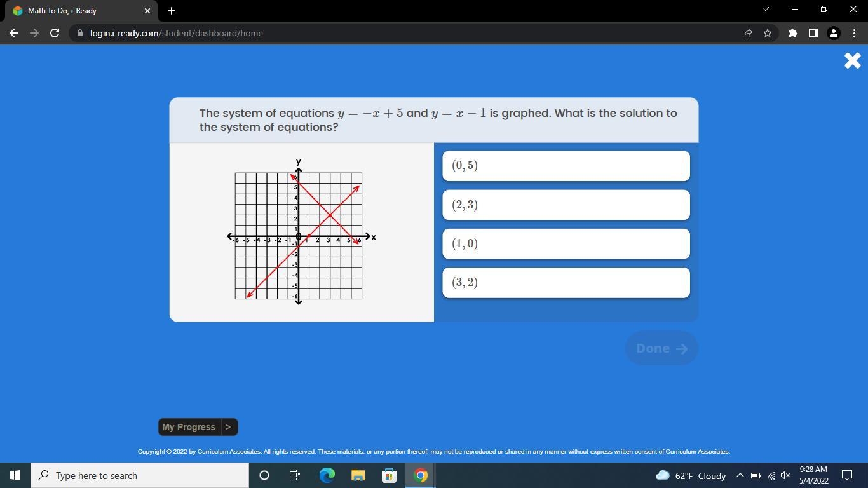868x488 pixels.
Task: Share this page from the address bar
Action: [747, 33]
